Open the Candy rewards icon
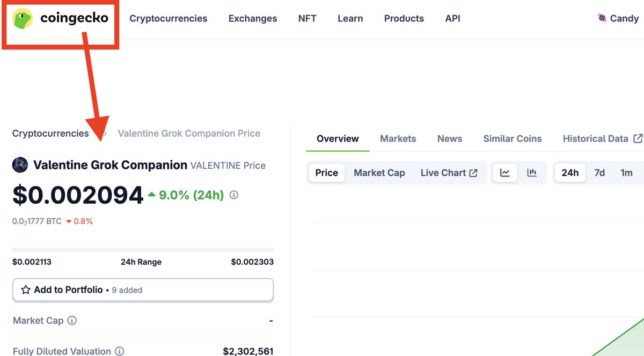 pyautogui.click(x=602, y=18)
